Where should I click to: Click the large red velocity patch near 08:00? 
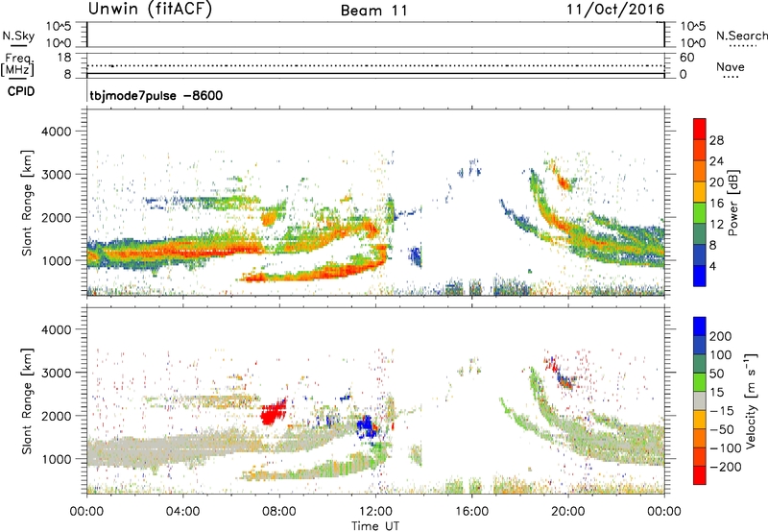(x=272, y=413)
